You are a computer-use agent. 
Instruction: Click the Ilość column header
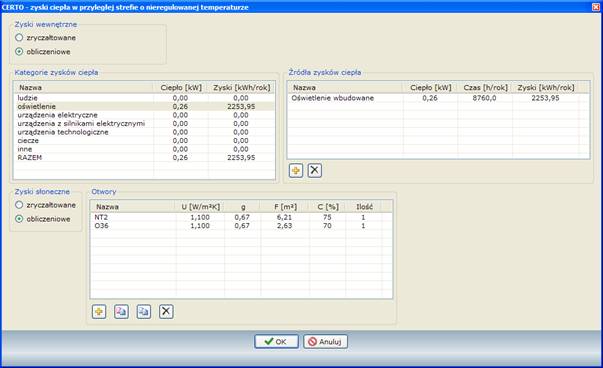pos(364,207)
